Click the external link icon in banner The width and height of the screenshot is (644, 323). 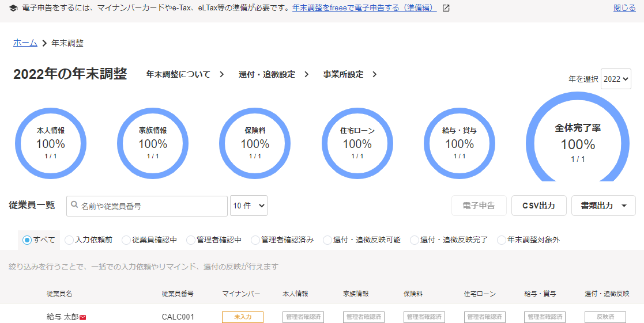tap(446, 8)
